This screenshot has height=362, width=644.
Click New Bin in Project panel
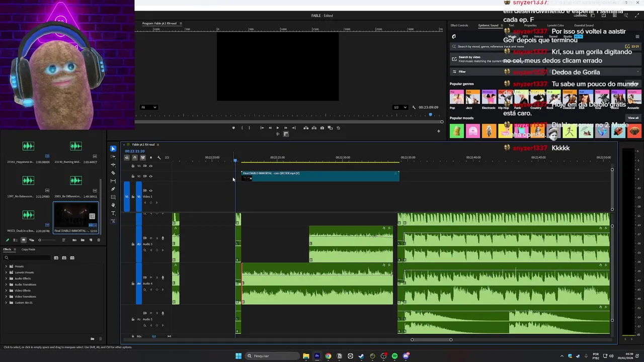[x=83, y=240]
